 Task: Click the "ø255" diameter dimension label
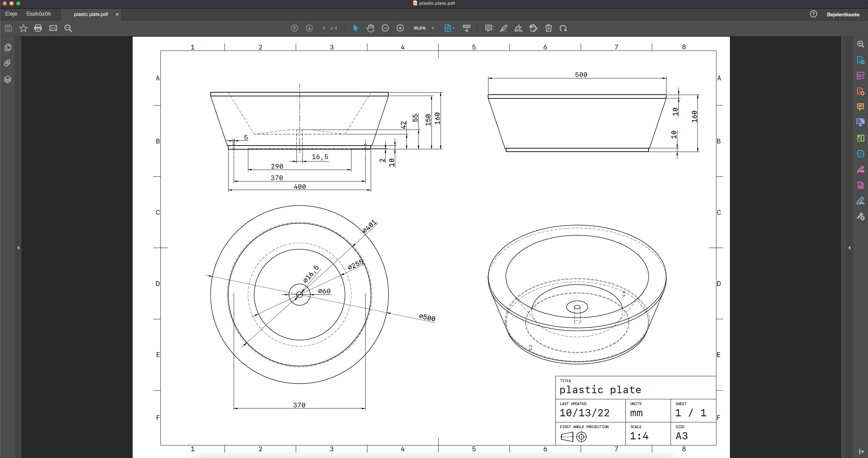[355, 265]
